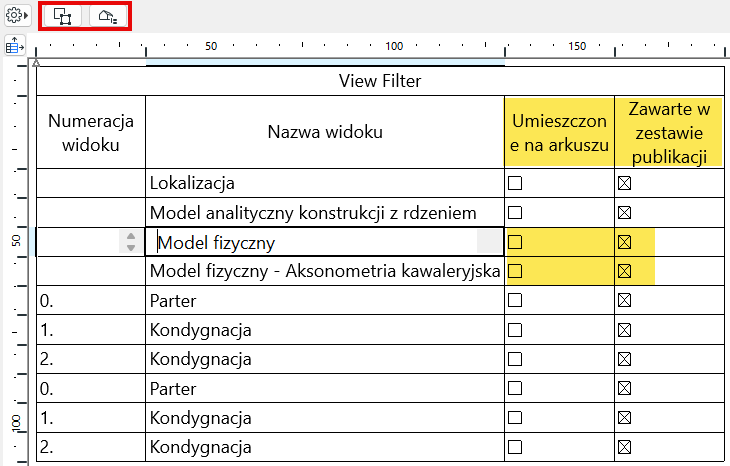Select the Nazwa widoku column header
Screen dimensions: 730x466
click(325, 132)
